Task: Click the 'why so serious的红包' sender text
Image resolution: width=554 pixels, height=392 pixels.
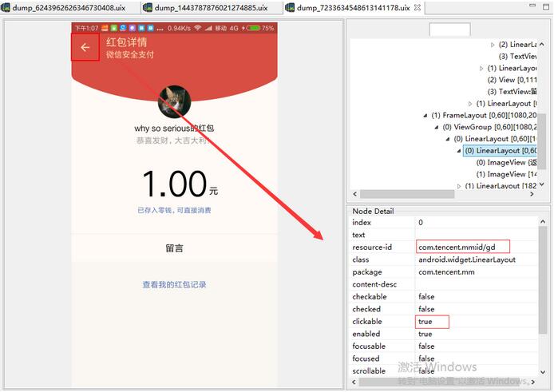Action: 174,128
